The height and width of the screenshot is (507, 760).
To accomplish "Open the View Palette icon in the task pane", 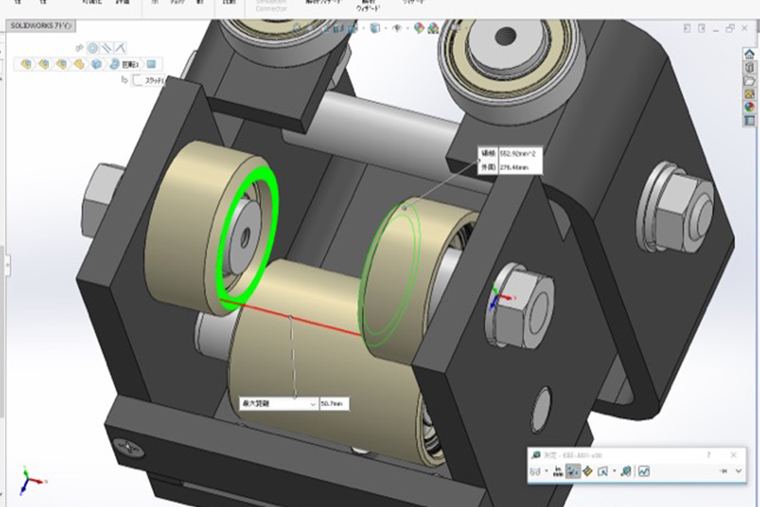I will click(749, 94).
